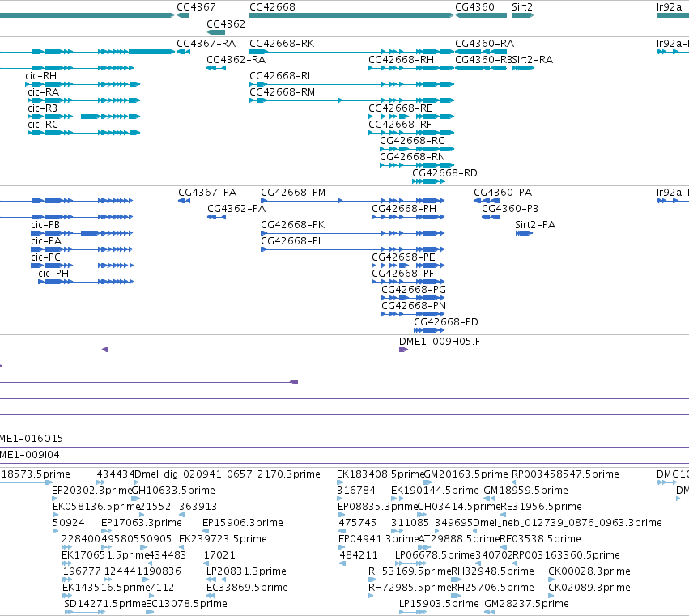
Task: Select transcript CG42668-RL
Action: pyautogui.click(x=281, y=76)
